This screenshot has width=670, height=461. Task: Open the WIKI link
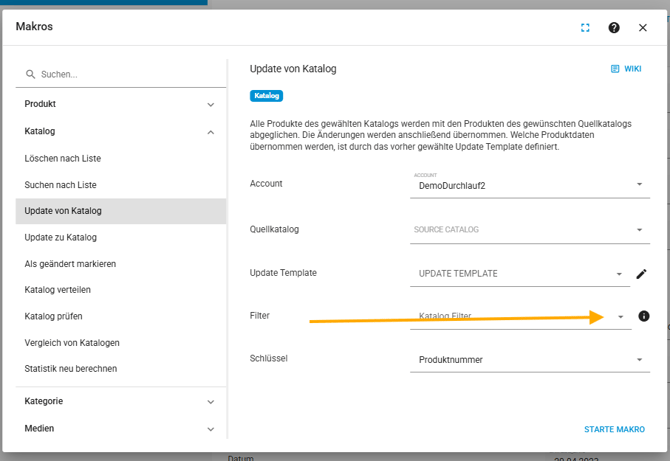click(x=626, y=69)
